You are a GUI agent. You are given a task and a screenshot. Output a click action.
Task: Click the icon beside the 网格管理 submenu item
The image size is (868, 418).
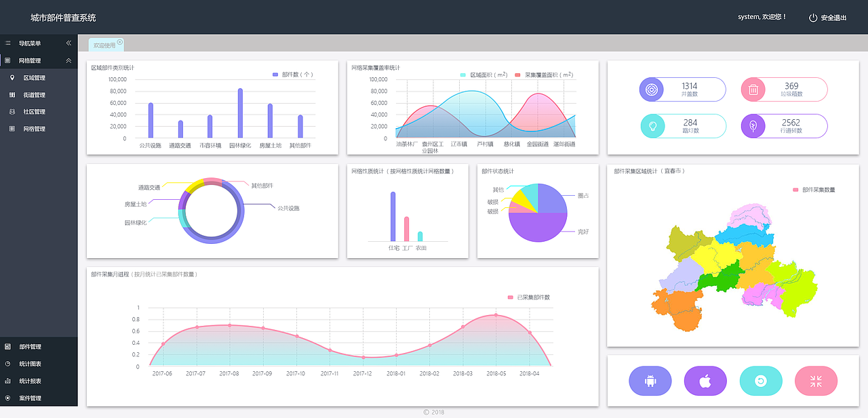12,129
